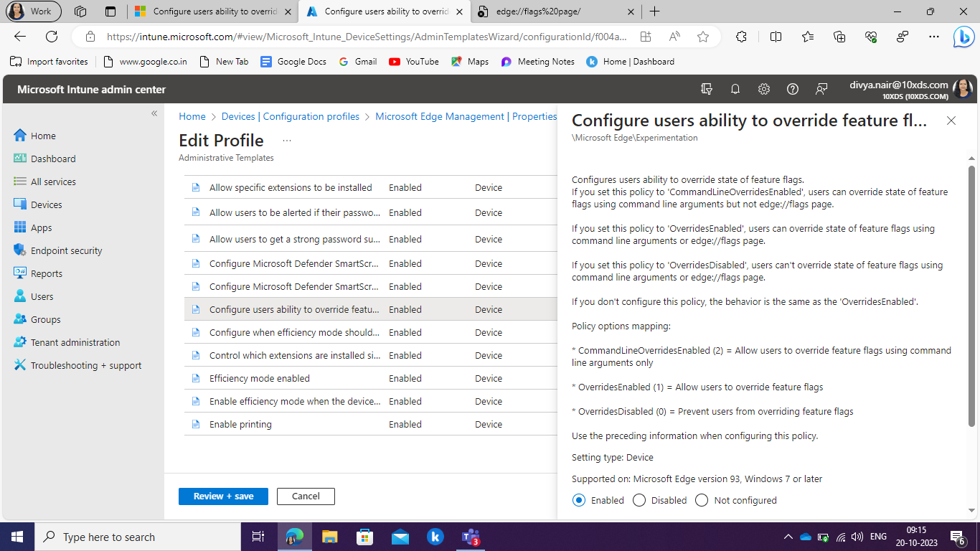Go to Devices in the sidebar

click(x=38, y=204)
